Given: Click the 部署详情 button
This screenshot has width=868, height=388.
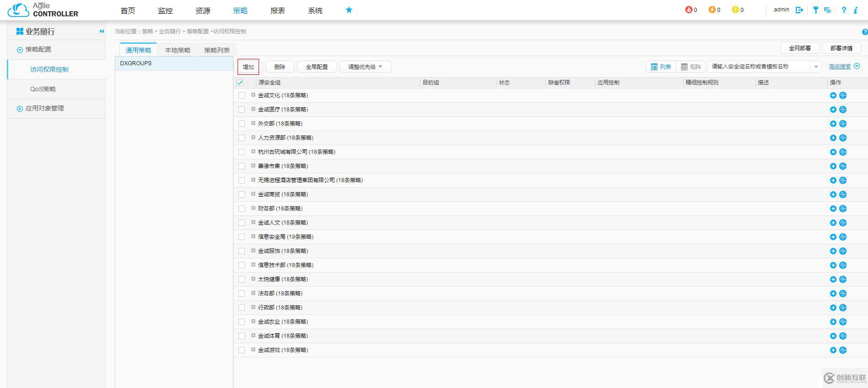Looking at the screenshot, I should click(842, 48).
